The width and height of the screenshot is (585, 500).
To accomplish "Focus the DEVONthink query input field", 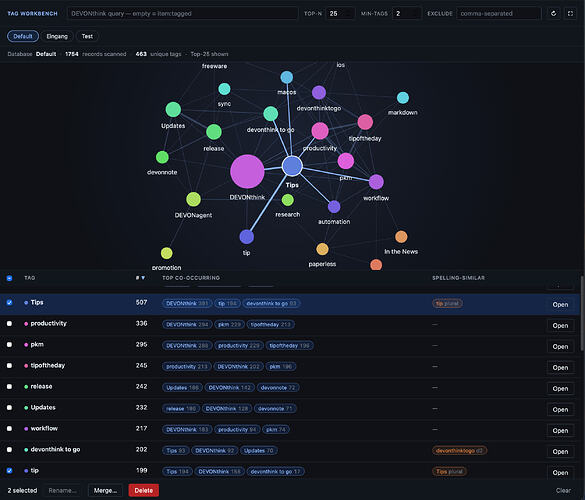I will 182,13.
